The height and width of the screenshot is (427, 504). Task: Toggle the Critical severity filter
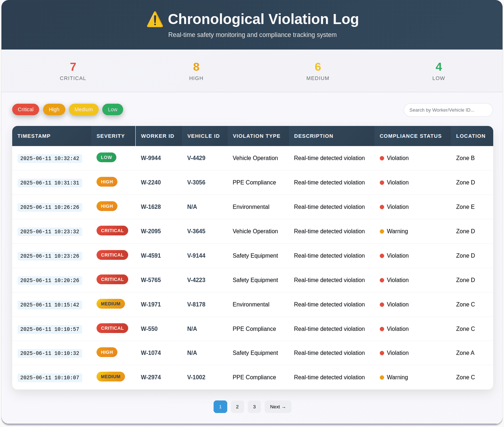[x=25, y=109]
